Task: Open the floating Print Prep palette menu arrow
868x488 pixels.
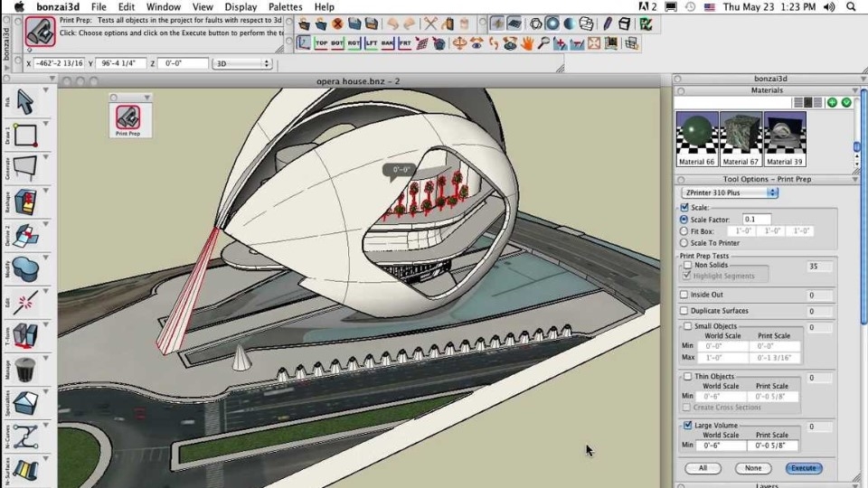Action: tap(146, 98)
